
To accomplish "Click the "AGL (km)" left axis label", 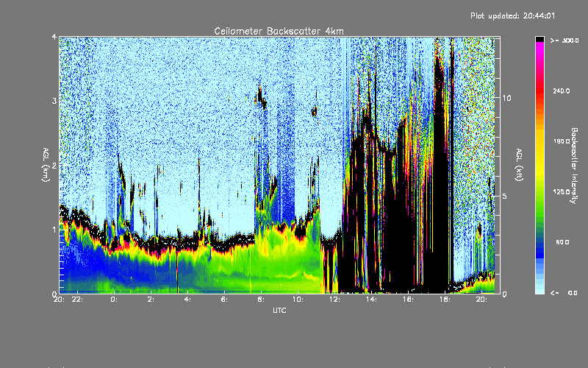I will 46,165.
